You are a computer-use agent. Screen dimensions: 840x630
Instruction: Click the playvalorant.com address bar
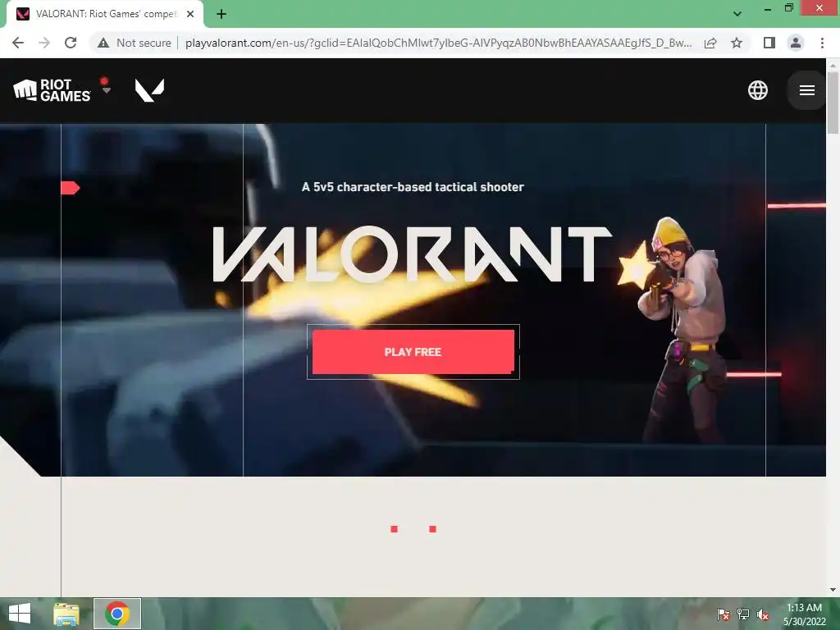coord(438,43)
